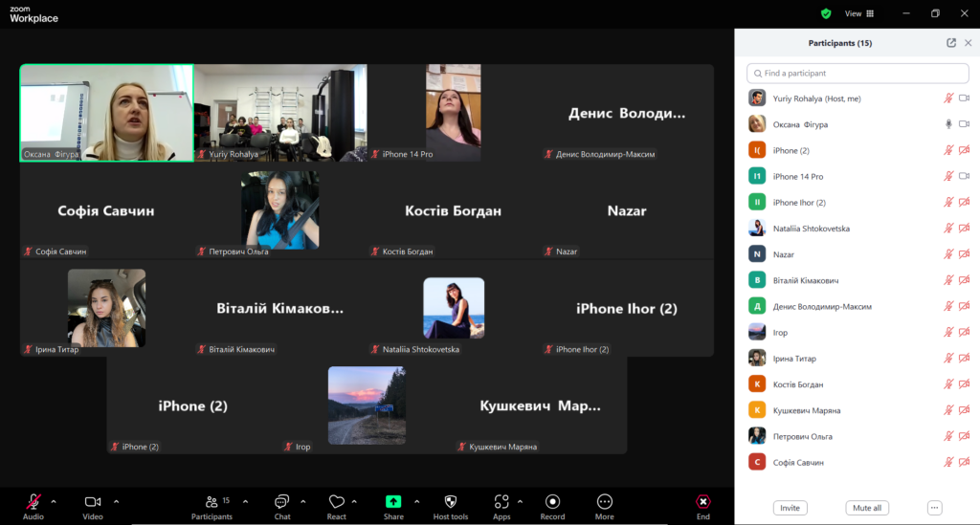Start screen sharing with Share icon
The width and height of the screenshot is (980, 525).
[x=393, y=502]
